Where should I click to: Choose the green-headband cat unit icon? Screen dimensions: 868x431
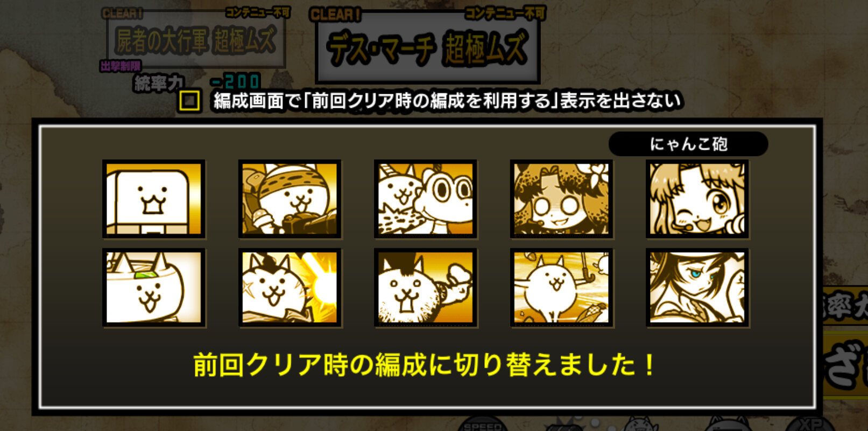pos(154,288)
